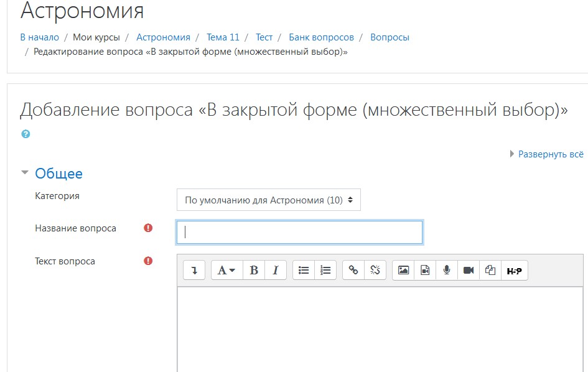Open the help icon under the heading
Screen dimensions: 588x372
pos(26,134)
